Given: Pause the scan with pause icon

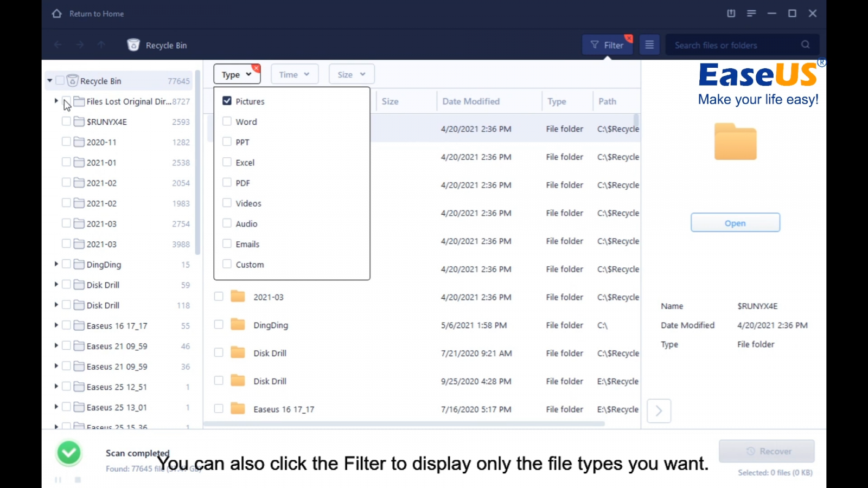Looking at the screenshot, I should click(x=58, y=480).
